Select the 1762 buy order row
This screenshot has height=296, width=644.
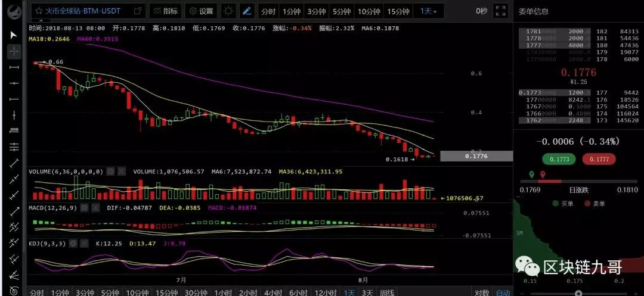pyautogui.click(x=578, y=120)
